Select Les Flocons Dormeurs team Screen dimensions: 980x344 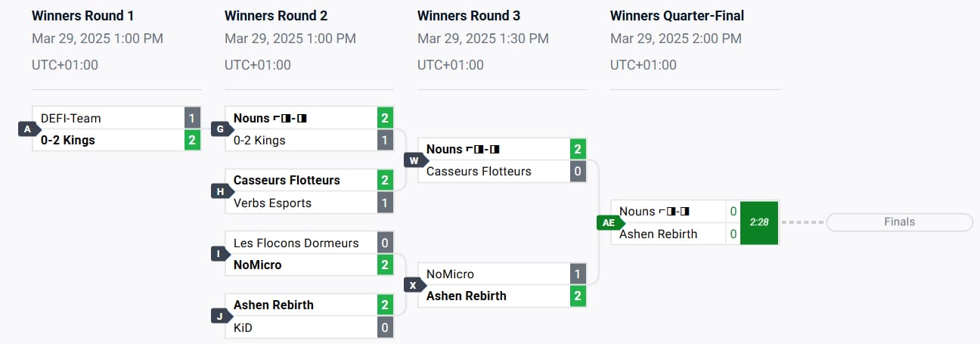coord(296,243)
